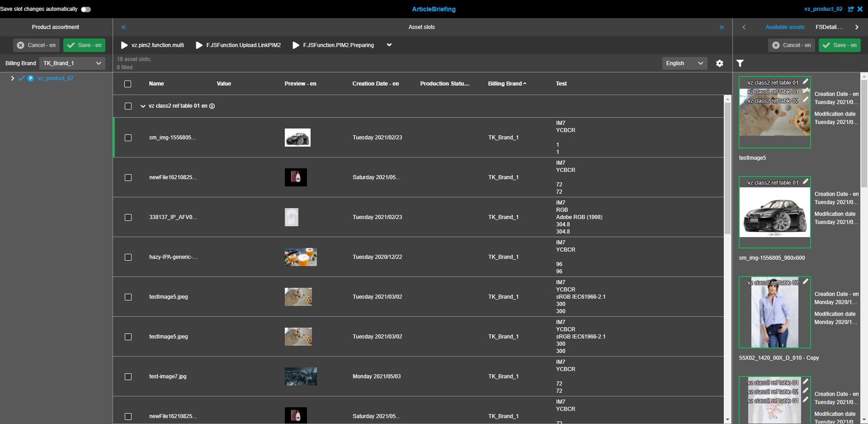Enable Save slot changes automatically
This screenshot has height=424, width=868.
coord(85,9)
